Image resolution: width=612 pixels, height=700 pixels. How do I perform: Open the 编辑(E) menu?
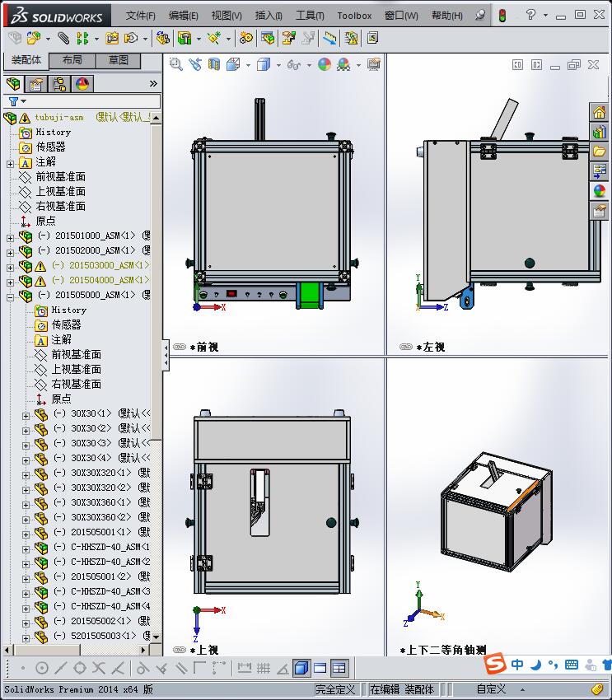coord(184,16)
